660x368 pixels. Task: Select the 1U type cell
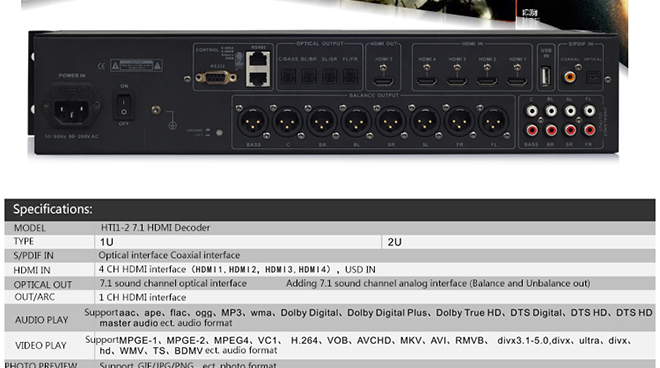coord(238,242)
